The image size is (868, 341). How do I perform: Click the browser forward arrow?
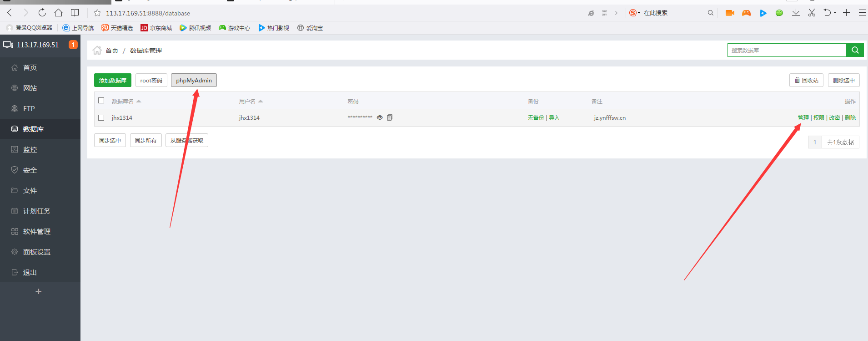pos(26,13)
